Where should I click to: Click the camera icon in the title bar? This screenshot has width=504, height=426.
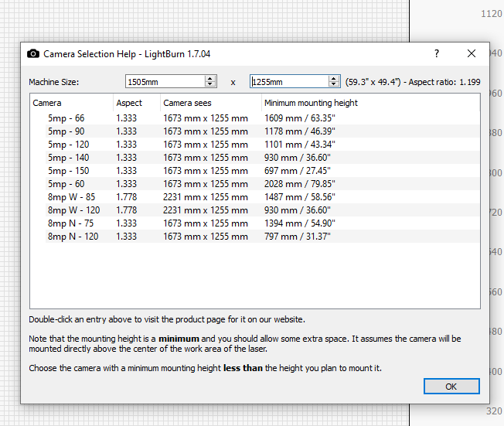pyautogui.click(x=33, y=53)
